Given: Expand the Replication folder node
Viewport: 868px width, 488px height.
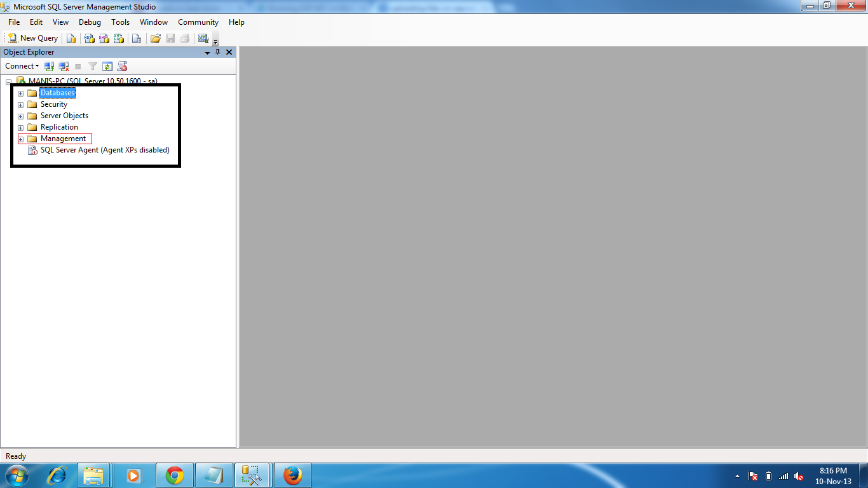Looking at the screenshot, I should click(20, 128).
